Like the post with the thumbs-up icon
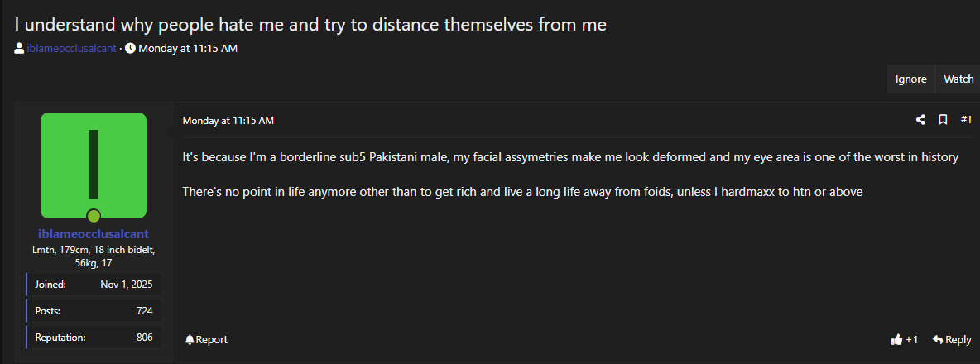This screenshot has height=364, width=980. tap(896, 339)
